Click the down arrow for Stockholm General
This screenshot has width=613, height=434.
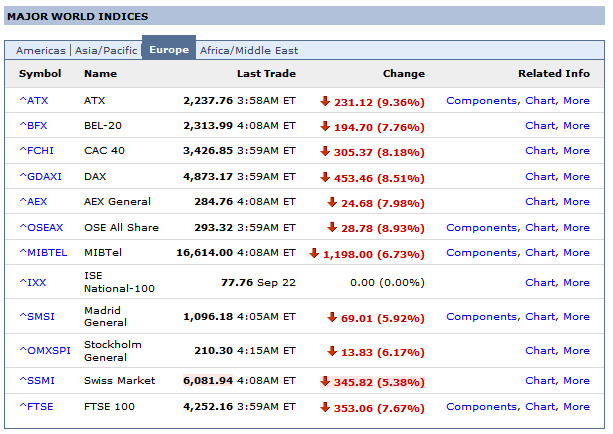click(x=332, y=351)
